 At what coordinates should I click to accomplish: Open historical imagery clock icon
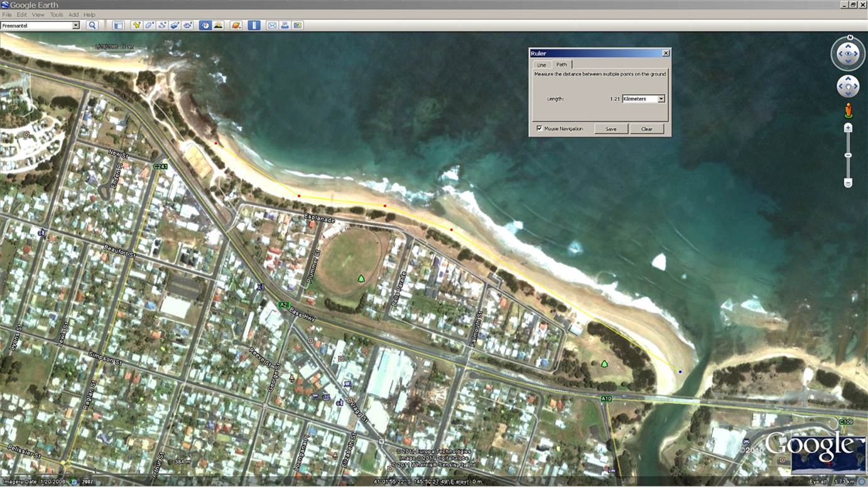coord(205,25)
